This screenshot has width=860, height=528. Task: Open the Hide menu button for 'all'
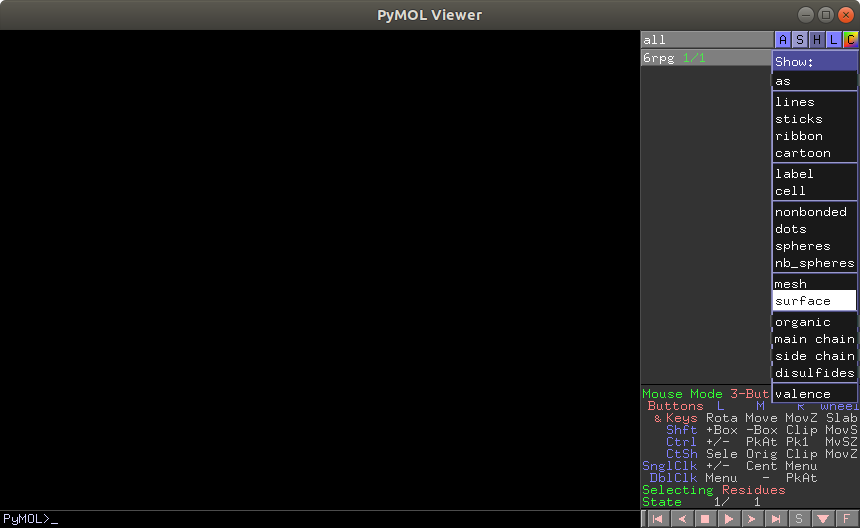pyautogui.click(x=817, y=39)
